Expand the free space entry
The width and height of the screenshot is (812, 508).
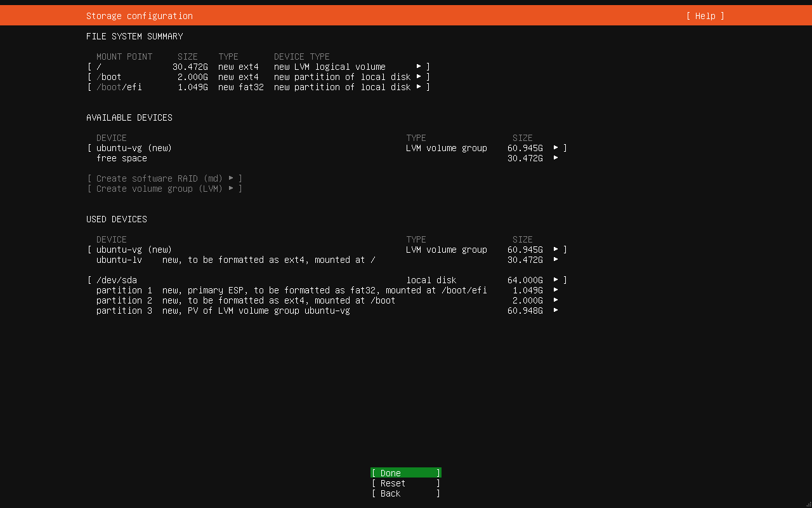556,158
